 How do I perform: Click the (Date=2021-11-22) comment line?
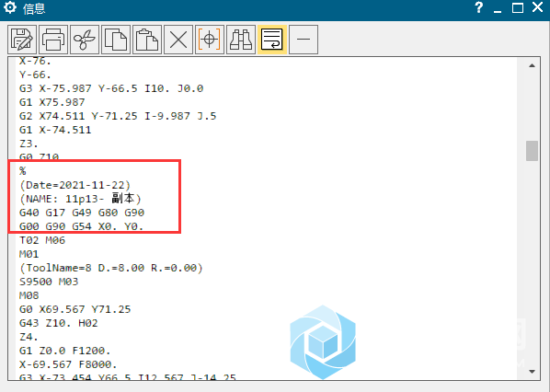pos(75,185)
